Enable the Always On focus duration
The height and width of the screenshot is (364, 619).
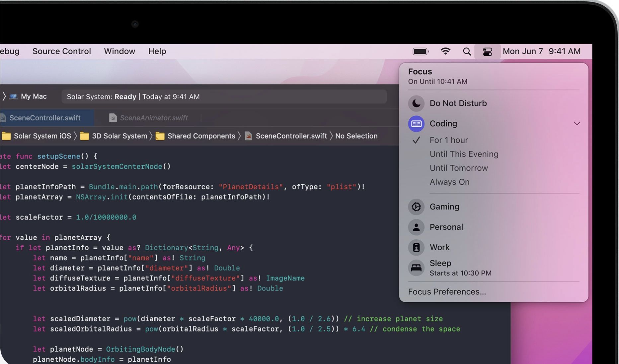(449, 182)
